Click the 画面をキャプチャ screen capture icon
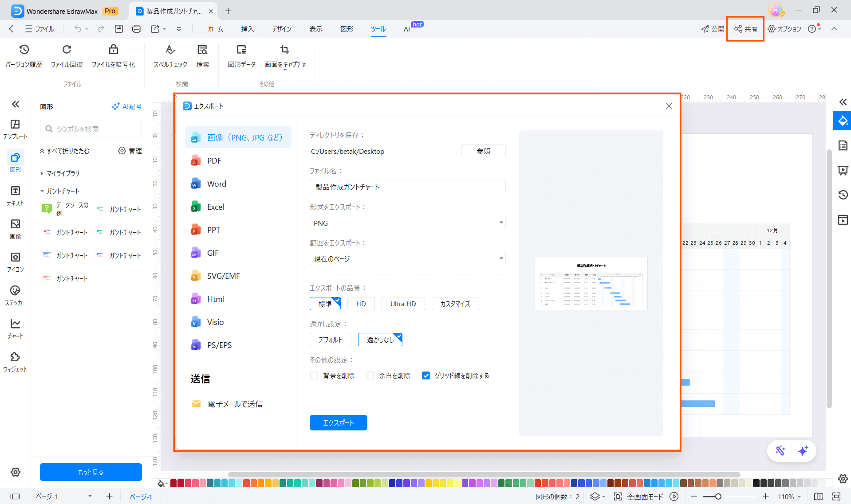The image size is (851, 504). [x=285, y=50]
